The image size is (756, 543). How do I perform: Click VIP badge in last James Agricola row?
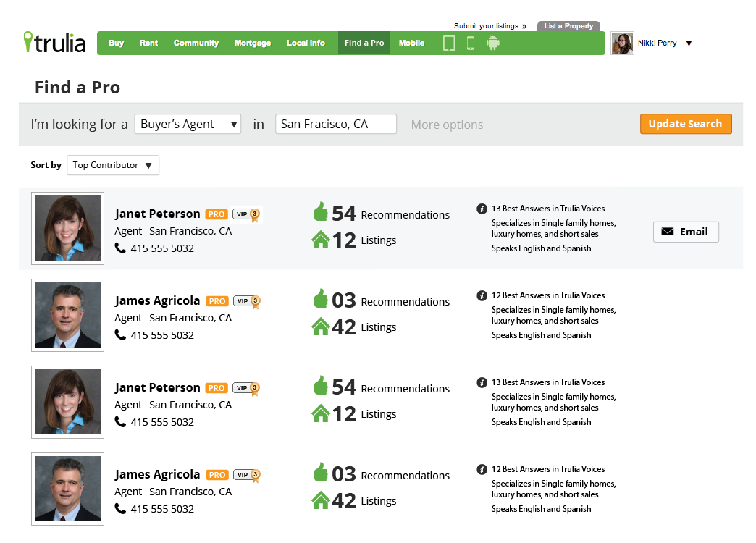pos(247,474)
